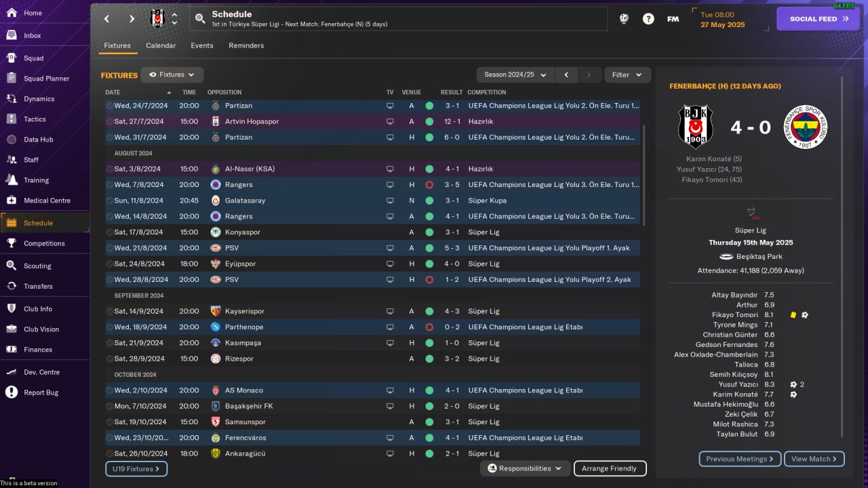The width and height of the screenshot is (868, 488).
Task: Open the world football globe icon
Action: 624,19
